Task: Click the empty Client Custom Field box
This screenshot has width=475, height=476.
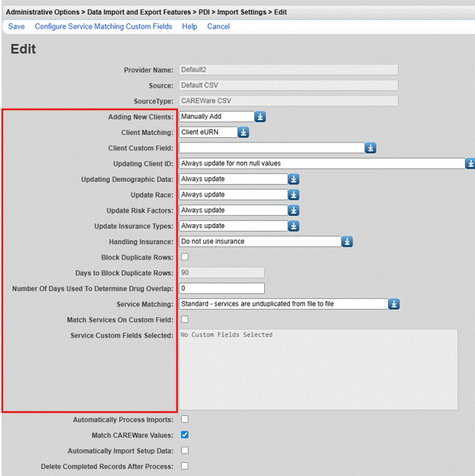Action: tap(272, 148)
